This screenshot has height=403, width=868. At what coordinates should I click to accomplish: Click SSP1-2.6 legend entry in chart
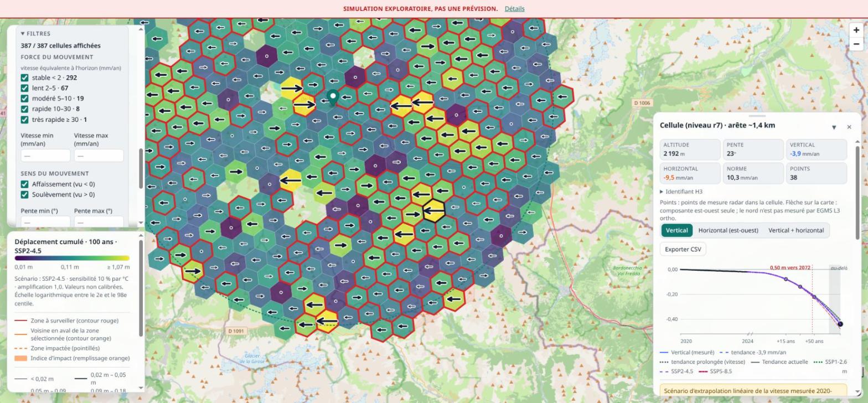(829, 362)
